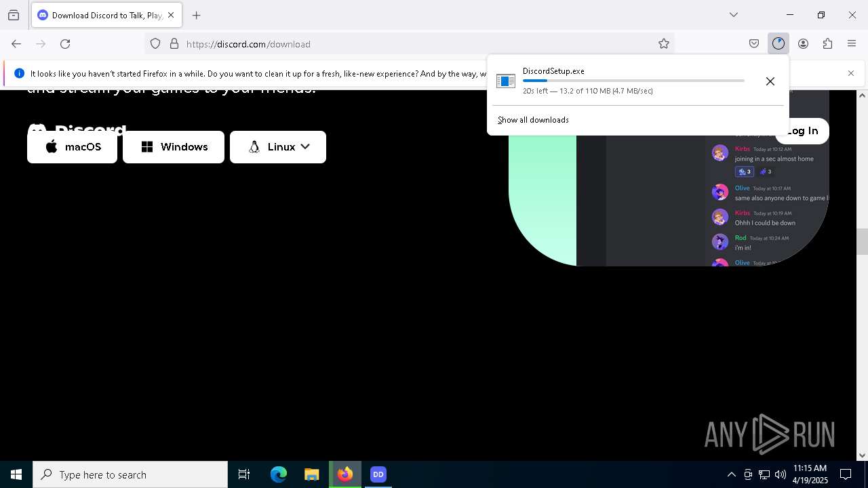Screen dimensions: 868x488
Task: Open the extensions puzzle icon
Action: 827,44
